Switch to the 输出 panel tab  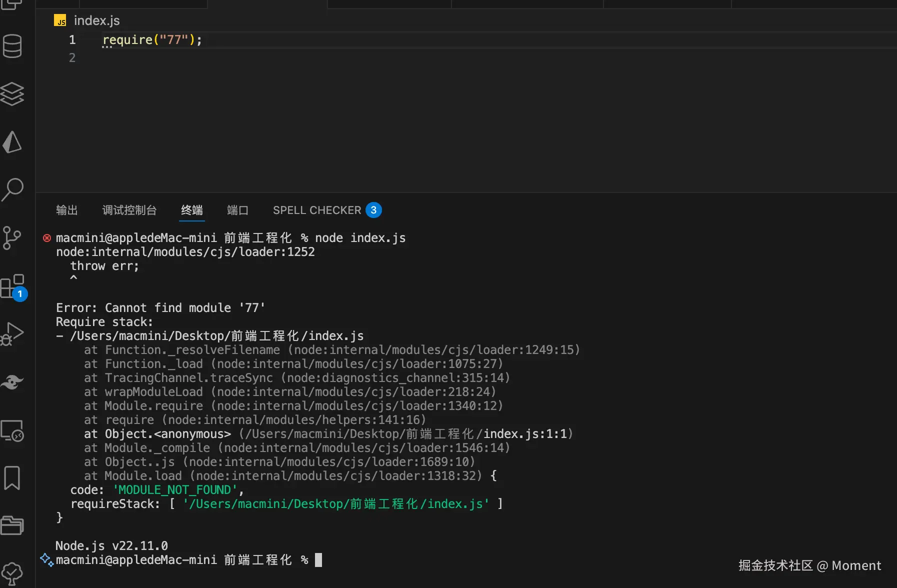67,210
